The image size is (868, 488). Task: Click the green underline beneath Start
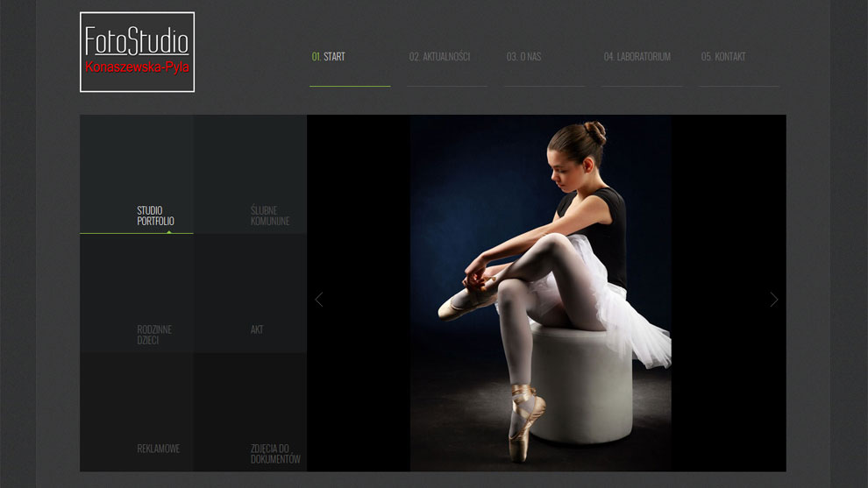pyautogui.click(x=350, y=86)
